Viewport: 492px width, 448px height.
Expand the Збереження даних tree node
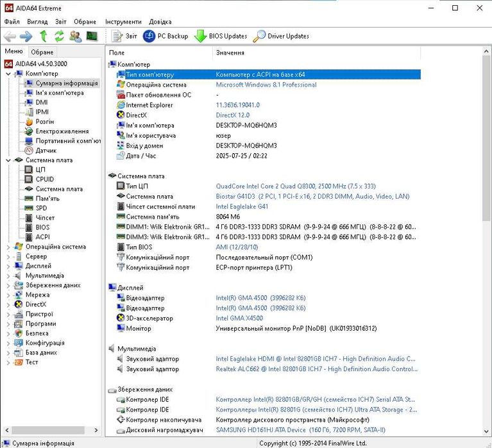[x=8, y=286]
